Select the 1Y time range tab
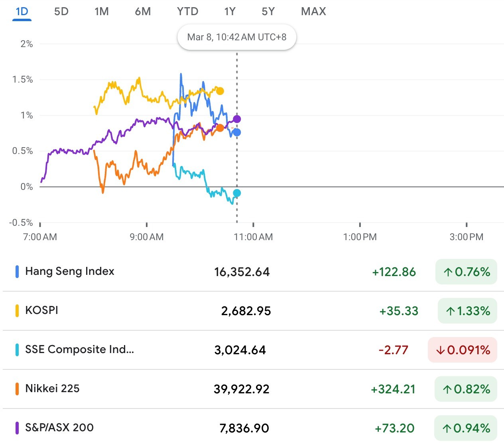 point(230,11)
